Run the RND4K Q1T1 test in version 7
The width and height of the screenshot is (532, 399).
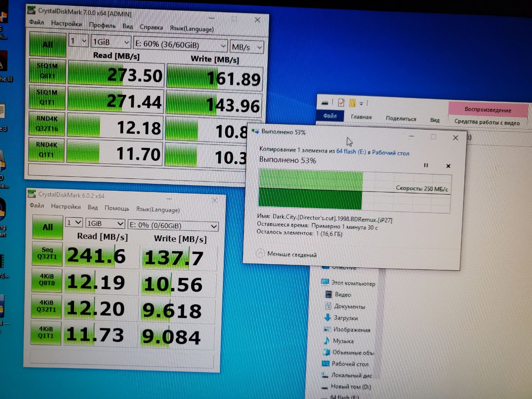click(x=47, y=150)
